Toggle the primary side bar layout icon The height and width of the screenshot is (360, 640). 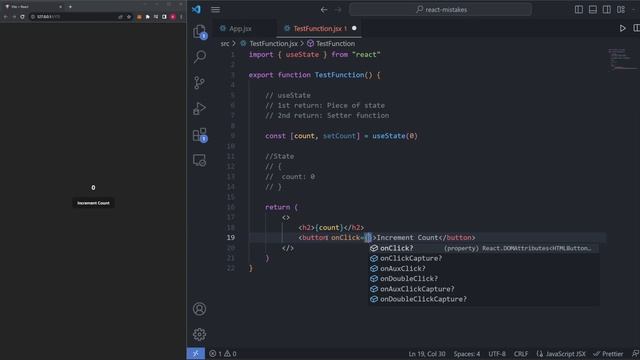click(x=579, y=9)
